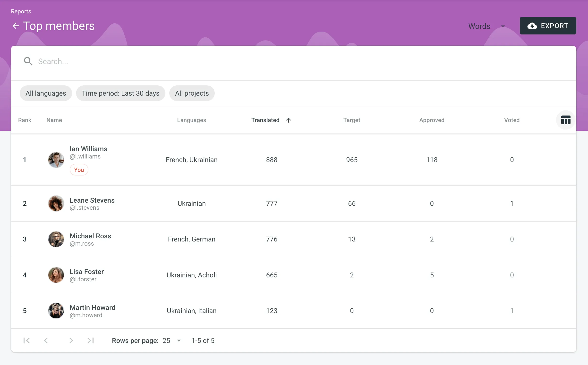Open the Words unit dropdown
The height and width of the screenshot is (365, 588).
(x=486, y=26)
